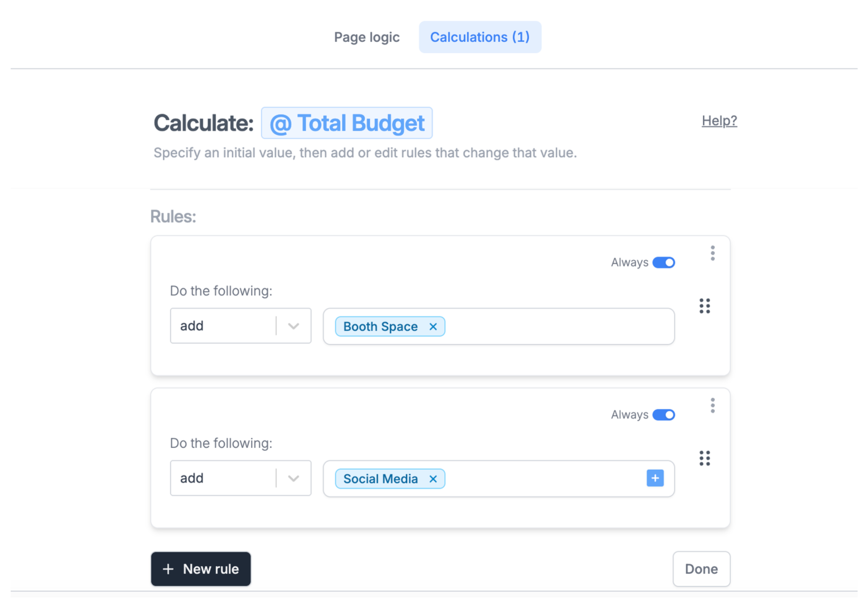Screen dimensions: 868x608
Task: Enable the Always switch on the Booth Space rule
Action: [664, 263]
